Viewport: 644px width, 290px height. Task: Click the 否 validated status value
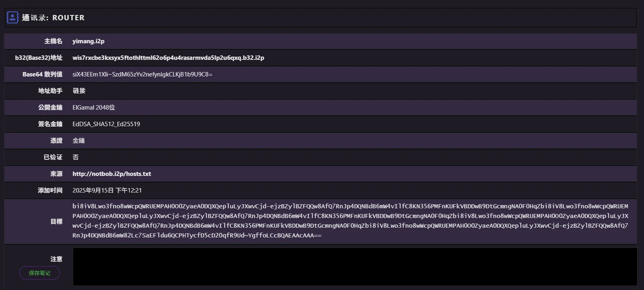[76, 157]
